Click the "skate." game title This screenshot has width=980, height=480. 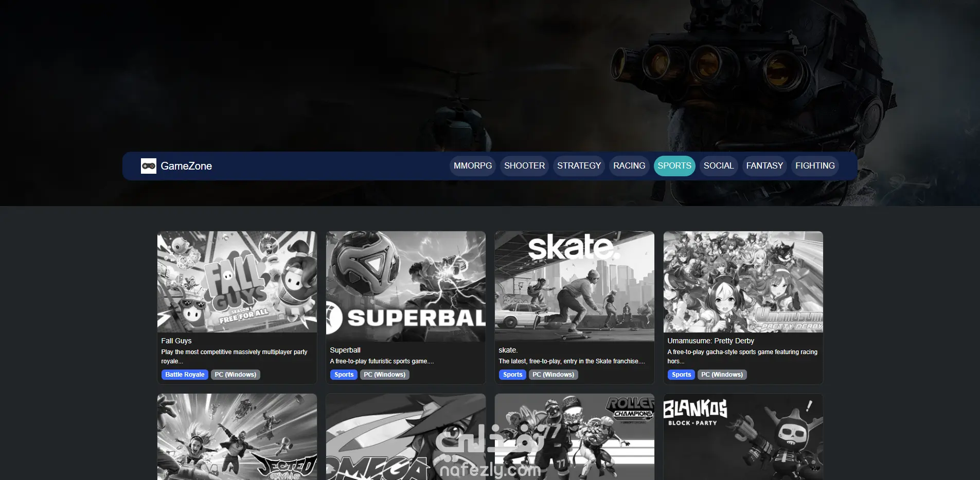[x=508, y=350]
